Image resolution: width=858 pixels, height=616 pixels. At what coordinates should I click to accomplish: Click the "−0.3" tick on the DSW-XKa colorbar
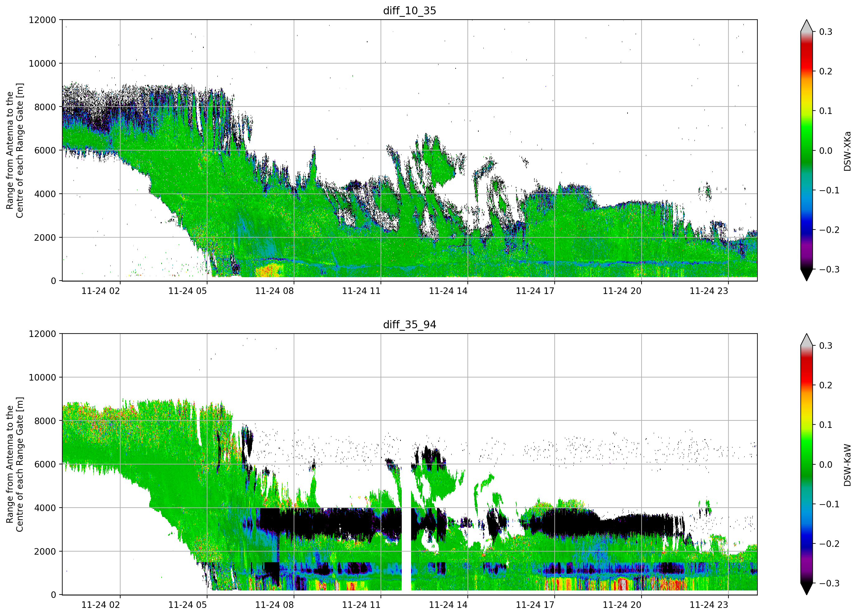829,269
